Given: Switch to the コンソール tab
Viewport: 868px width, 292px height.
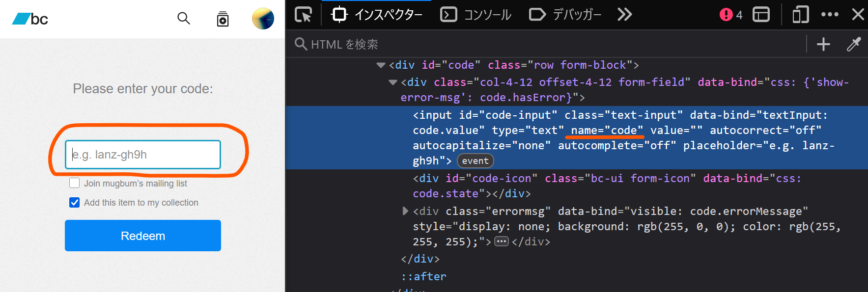Looking at the screenshot, I should (x=476, y=15).
